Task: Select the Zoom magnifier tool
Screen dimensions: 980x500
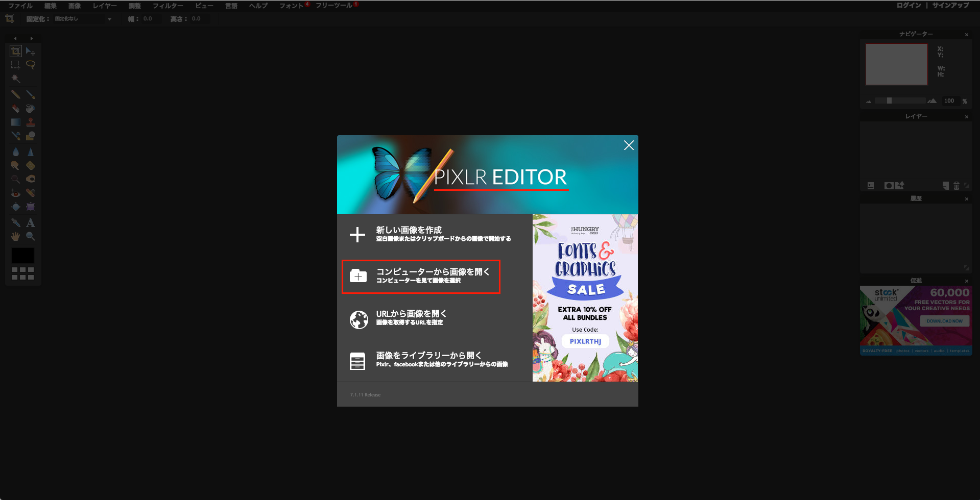Action: click(31, 236)
